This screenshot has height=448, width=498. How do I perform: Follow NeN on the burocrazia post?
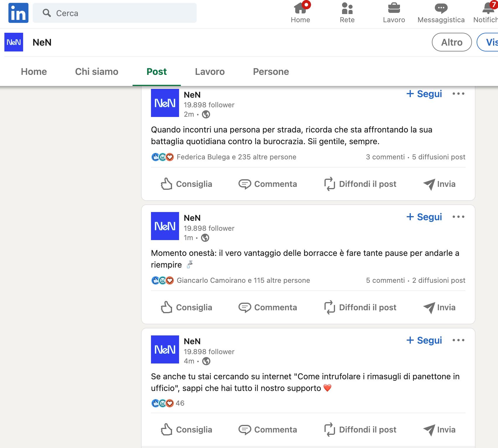tap(424, 94)
